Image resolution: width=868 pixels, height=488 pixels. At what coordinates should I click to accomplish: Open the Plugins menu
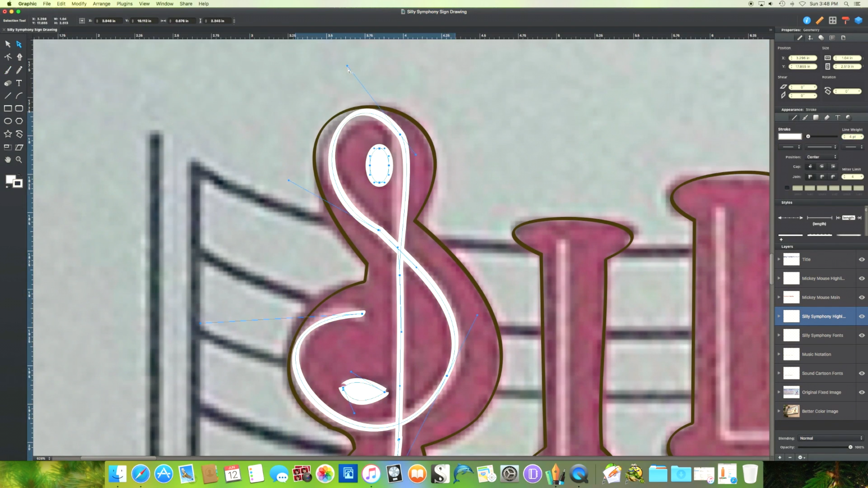(x=124, y=4)
